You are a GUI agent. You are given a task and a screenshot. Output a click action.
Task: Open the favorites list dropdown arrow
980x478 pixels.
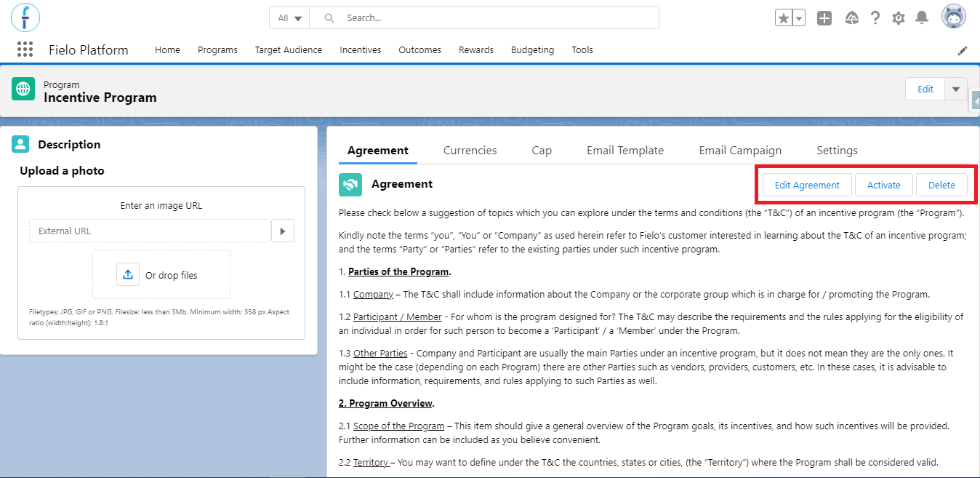pyautogui.click(x=798, y=18)
